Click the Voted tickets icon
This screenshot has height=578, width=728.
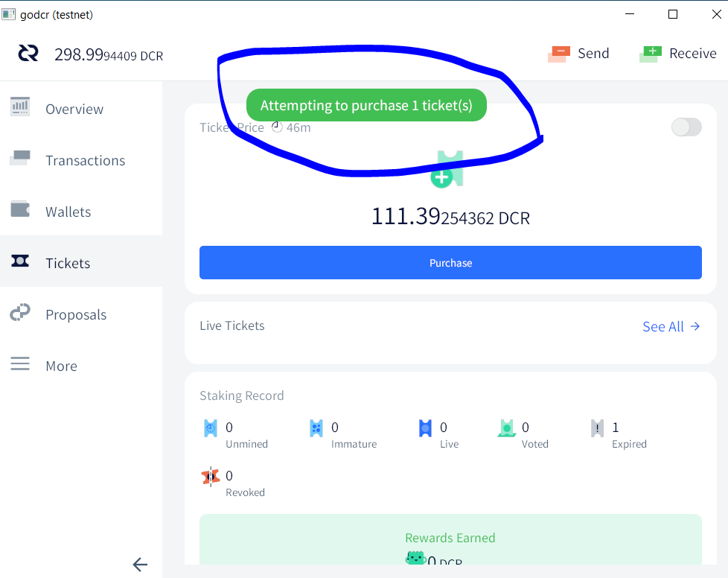click(x=507, y=428)
